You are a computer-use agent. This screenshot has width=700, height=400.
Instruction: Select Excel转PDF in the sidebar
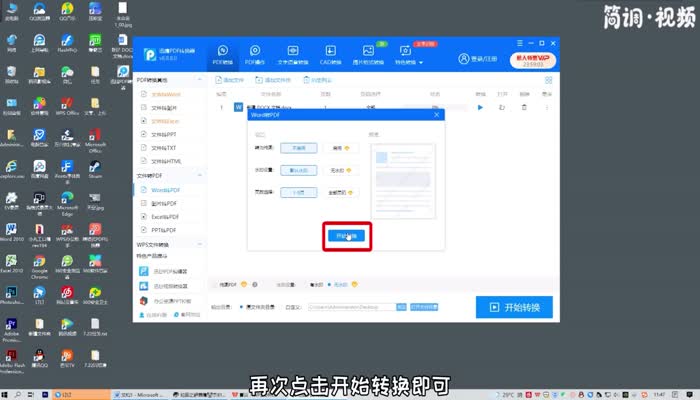(x=165, y=216)
